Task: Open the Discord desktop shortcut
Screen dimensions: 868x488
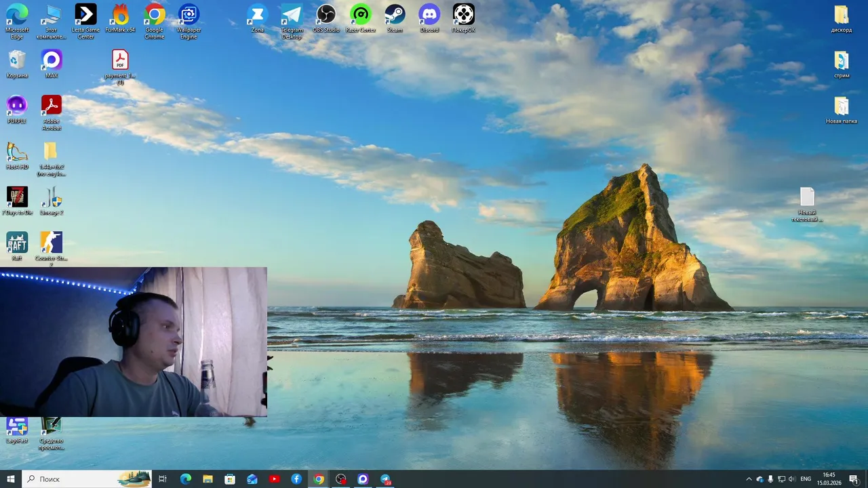Action: click(429, 18)
